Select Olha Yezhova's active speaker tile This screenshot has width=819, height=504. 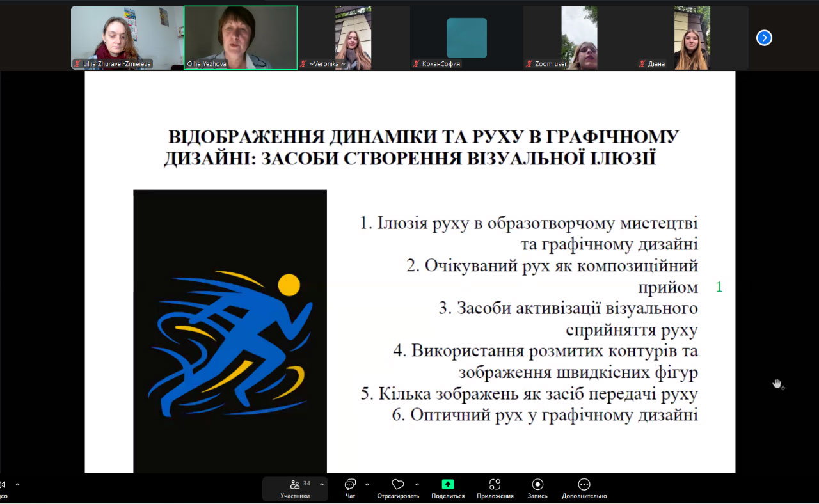(x=241, y=38)
